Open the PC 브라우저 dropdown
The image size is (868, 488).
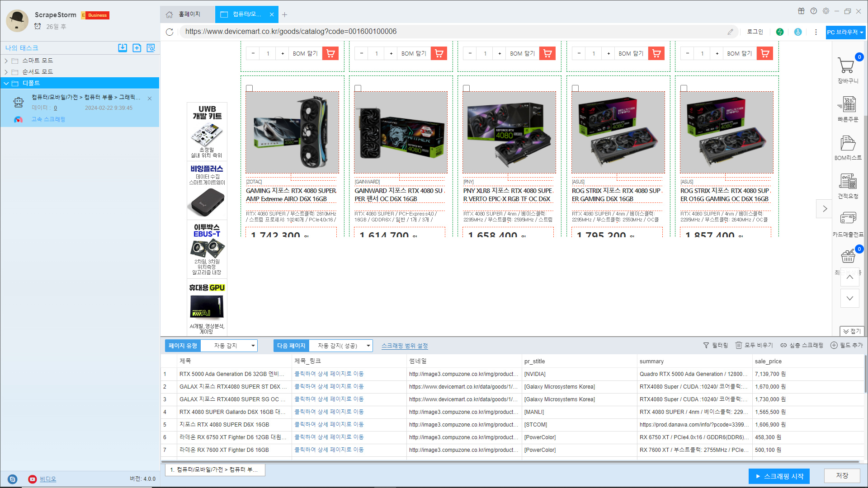[845, 33]
